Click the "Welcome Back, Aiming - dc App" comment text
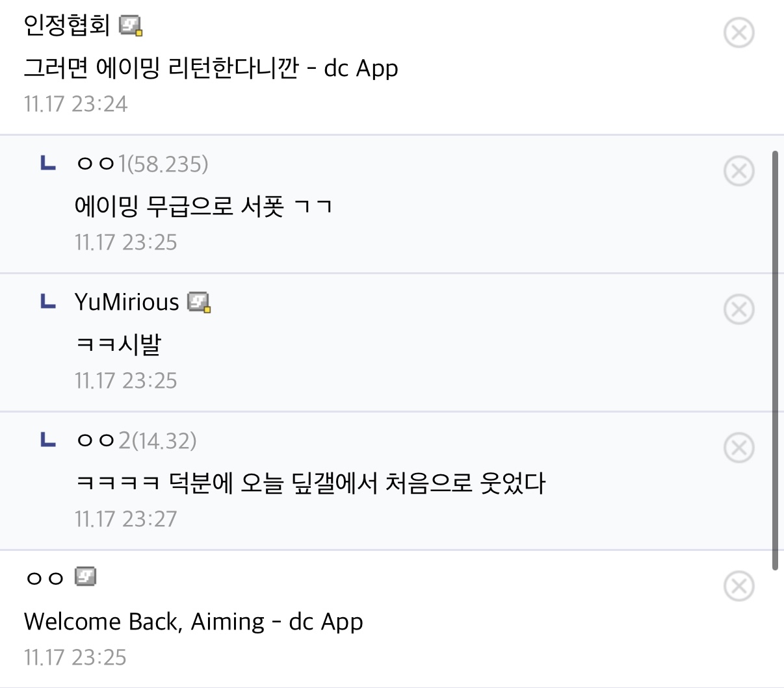Viewport: 784px width, 688px height. click(x=193, y=622)
